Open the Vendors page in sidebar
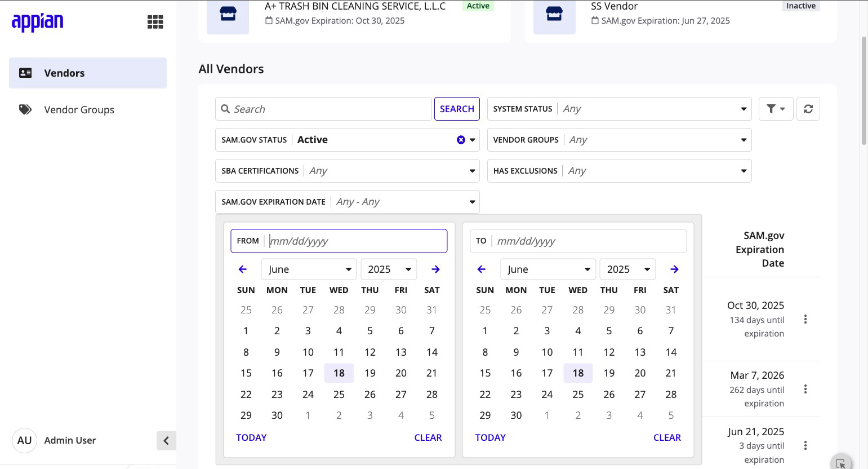Screen dimensions: 868x469 88,73
